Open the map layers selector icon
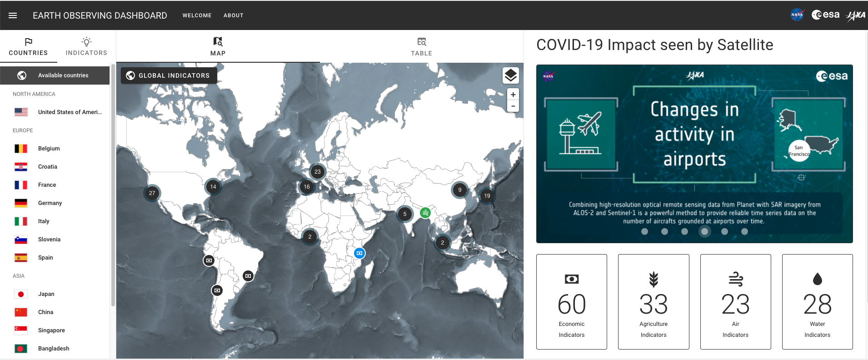This screenshot has height=360, width=868. [511, 75]
